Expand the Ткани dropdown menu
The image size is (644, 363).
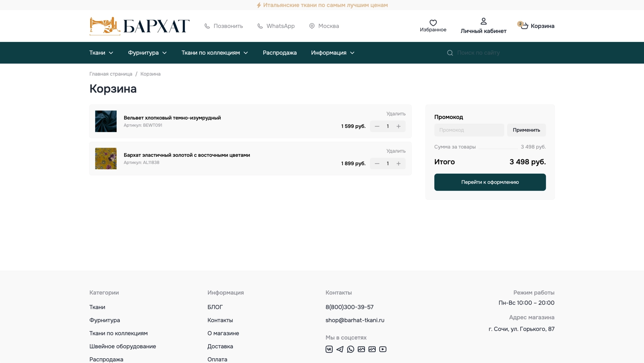[x=101, y=53]
